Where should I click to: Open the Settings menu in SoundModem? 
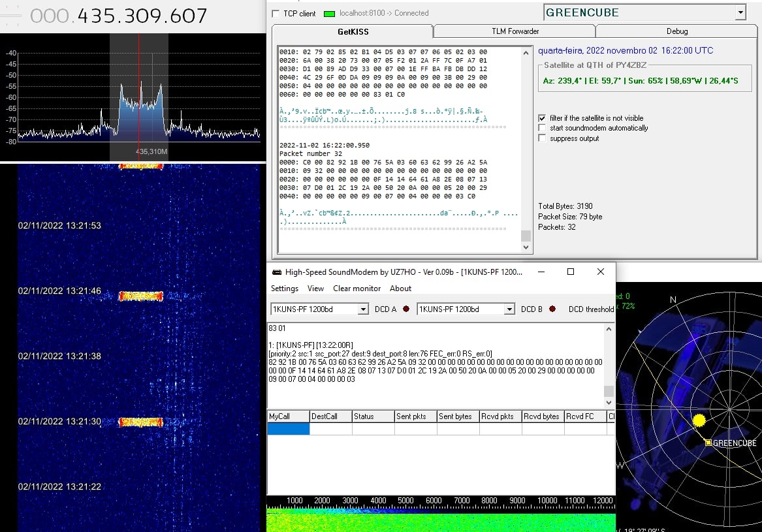[285, 289]
